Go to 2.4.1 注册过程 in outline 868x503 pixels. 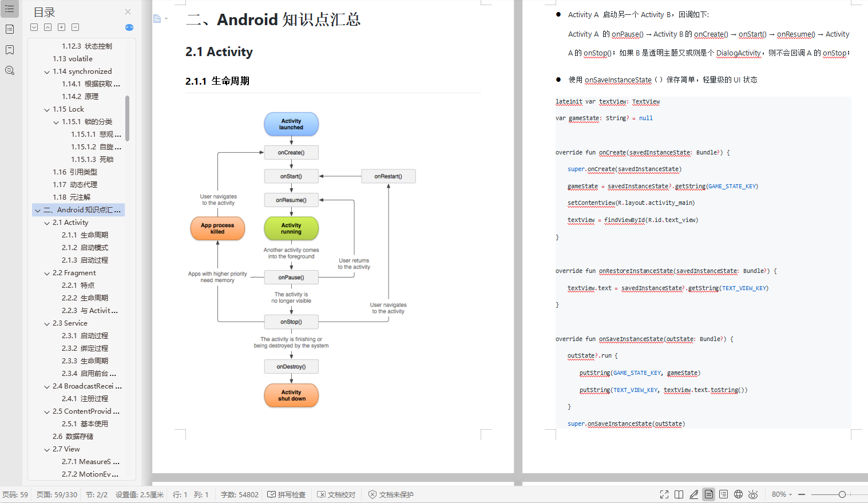pyautogui.click(x=85, y=399)
